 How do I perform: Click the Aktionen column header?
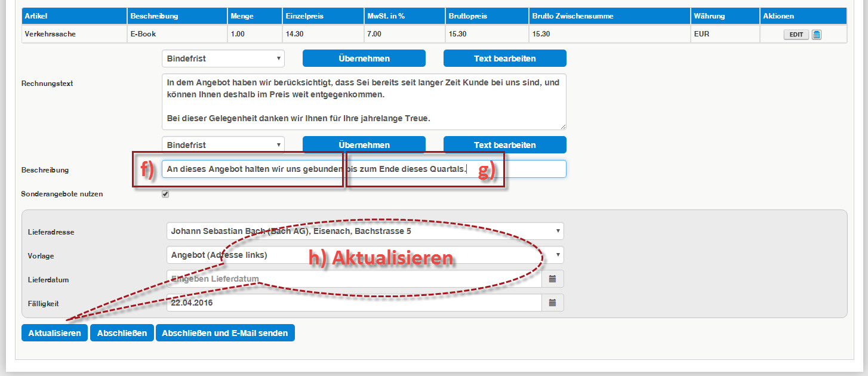coord(804,16)
